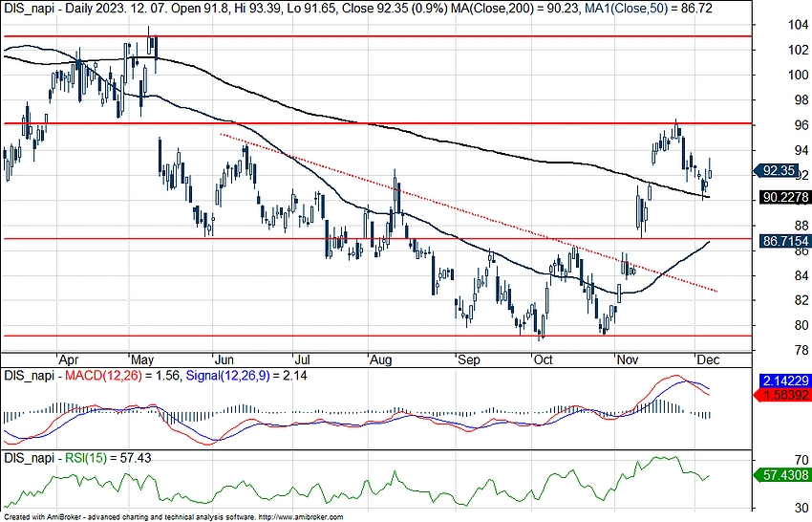812x522 pixels.
Task: Click the 104 price axis label
Action: 798,25
